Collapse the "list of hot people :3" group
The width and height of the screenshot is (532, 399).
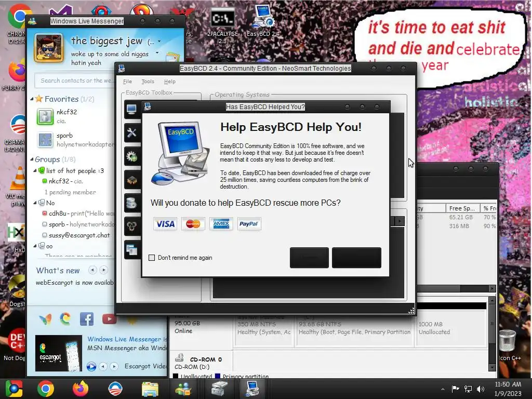coord(35,170)
